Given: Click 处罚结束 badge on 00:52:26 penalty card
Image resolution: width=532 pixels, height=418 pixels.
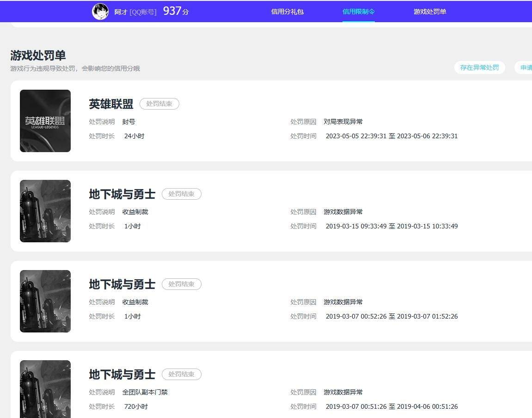Looking at the screenshot, I should [182, 284].
